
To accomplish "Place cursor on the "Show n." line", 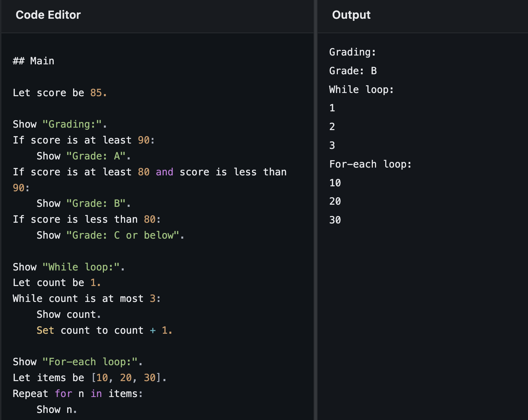I will [x=57, y=409].
